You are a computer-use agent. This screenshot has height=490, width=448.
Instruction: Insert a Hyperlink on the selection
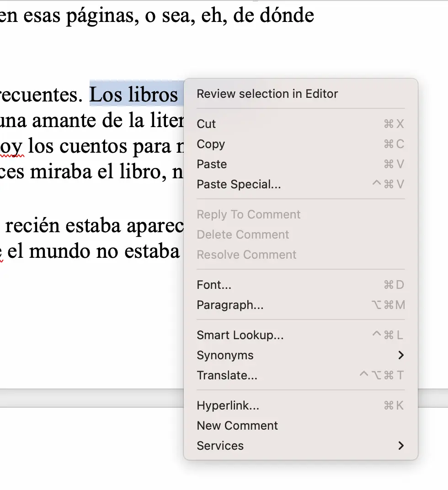pos(228,405)
